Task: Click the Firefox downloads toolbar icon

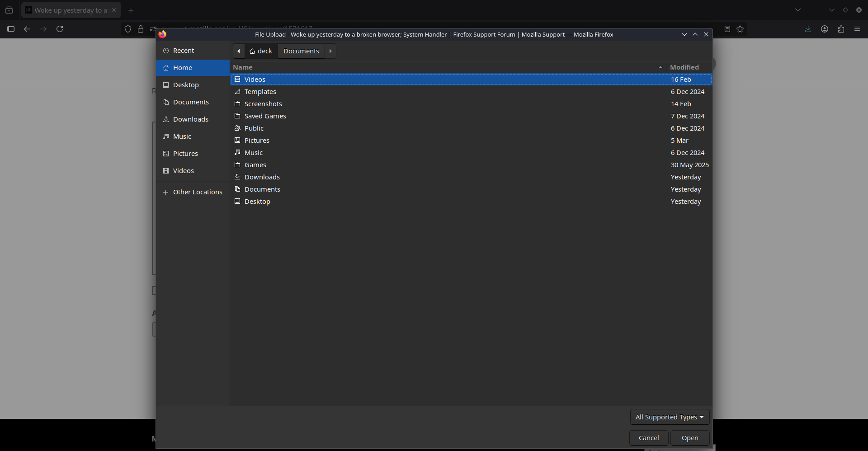Action: (x=808, y=29)
